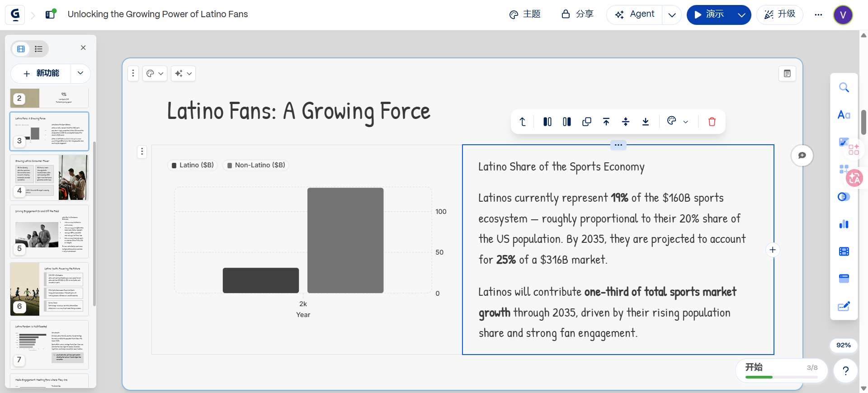Click the Agent button
The image size is (868, 393).
point(635,14)
